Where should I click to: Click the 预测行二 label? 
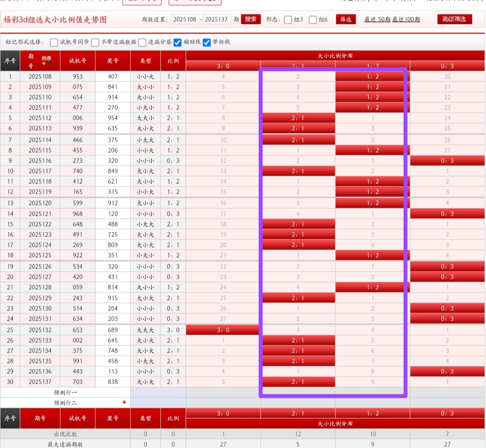(x=65, y=403)
